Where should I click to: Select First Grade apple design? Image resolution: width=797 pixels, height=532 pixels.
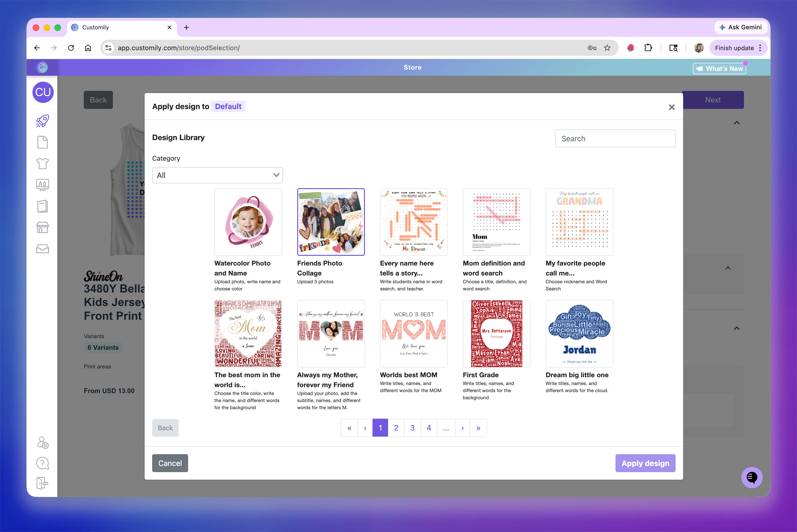pos(496,333)
